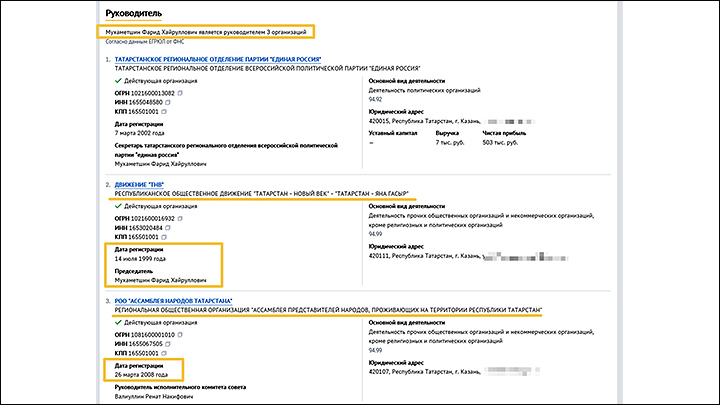Copy KPP of first organization
Image resolution: width=720 pixels, height=405 pixels.
click(165, 111)
